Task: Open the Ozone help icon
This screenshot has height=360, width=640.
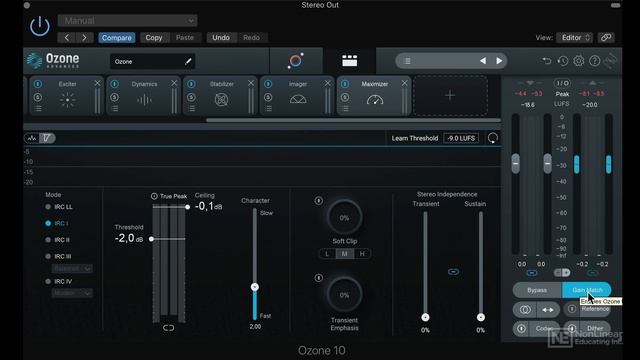Action: click(595, 61)
